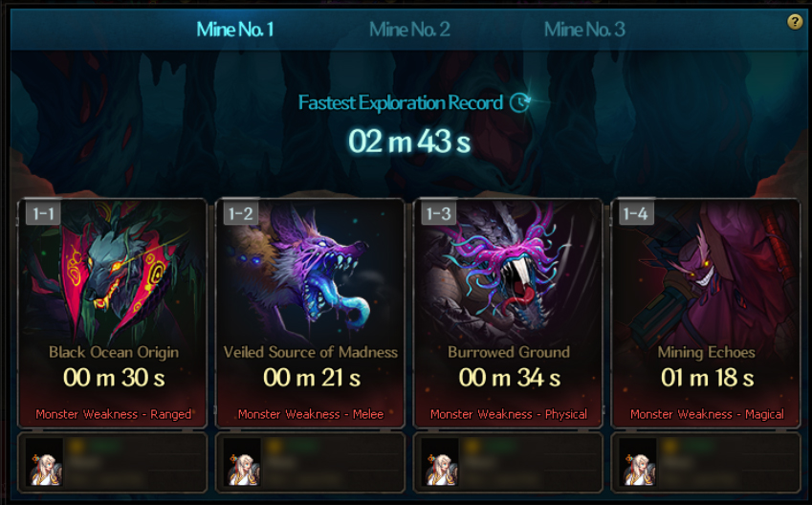
Task: Open the Veiled Source of Madness card
Action: click(x=310, y=314)
